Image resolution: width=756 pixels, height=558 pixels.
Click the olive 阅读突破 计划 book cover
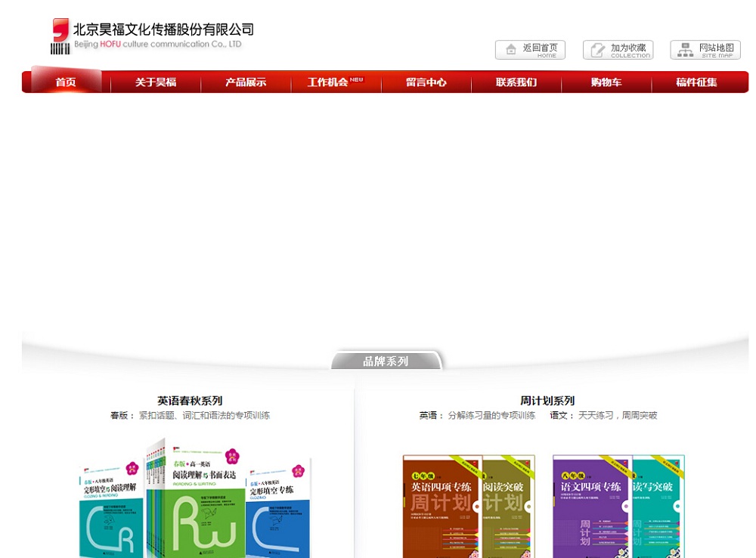(x=508, y=506)
